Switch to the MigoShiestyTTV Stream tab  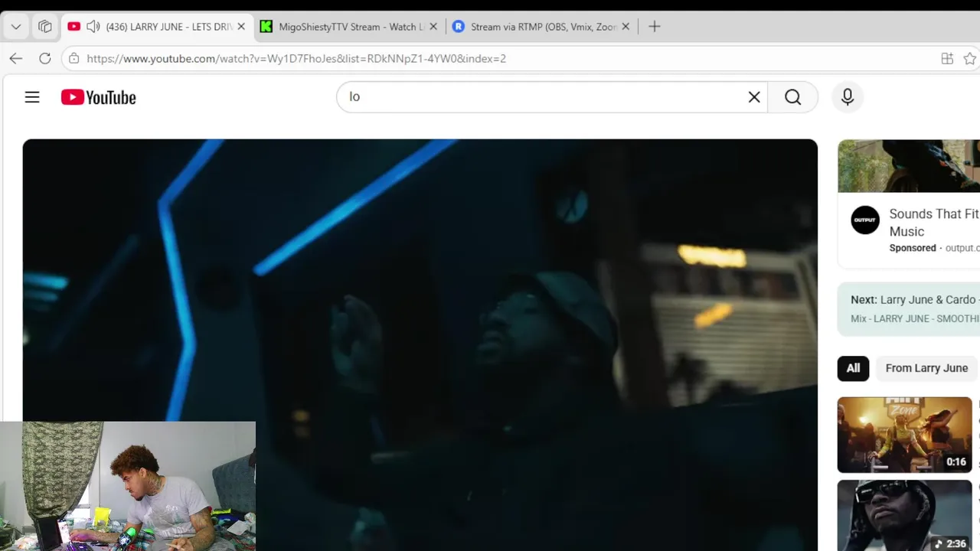click(349, 27)
